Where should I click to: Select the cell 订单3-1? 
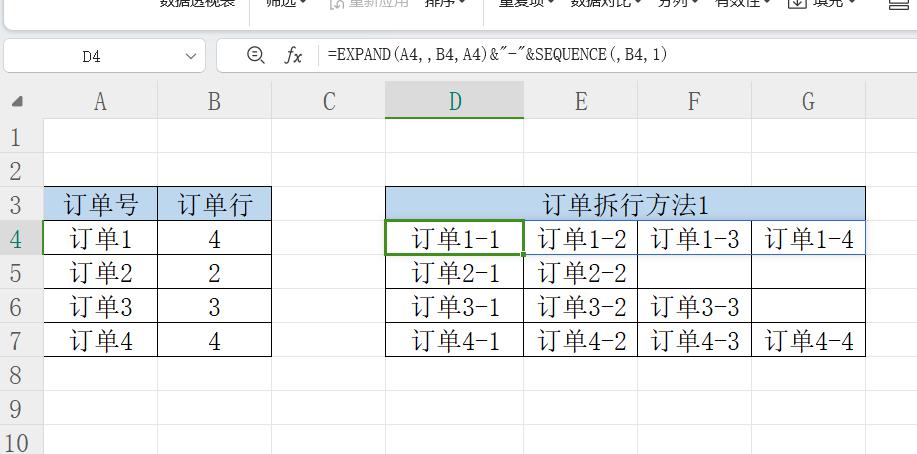tap(454, 306)
